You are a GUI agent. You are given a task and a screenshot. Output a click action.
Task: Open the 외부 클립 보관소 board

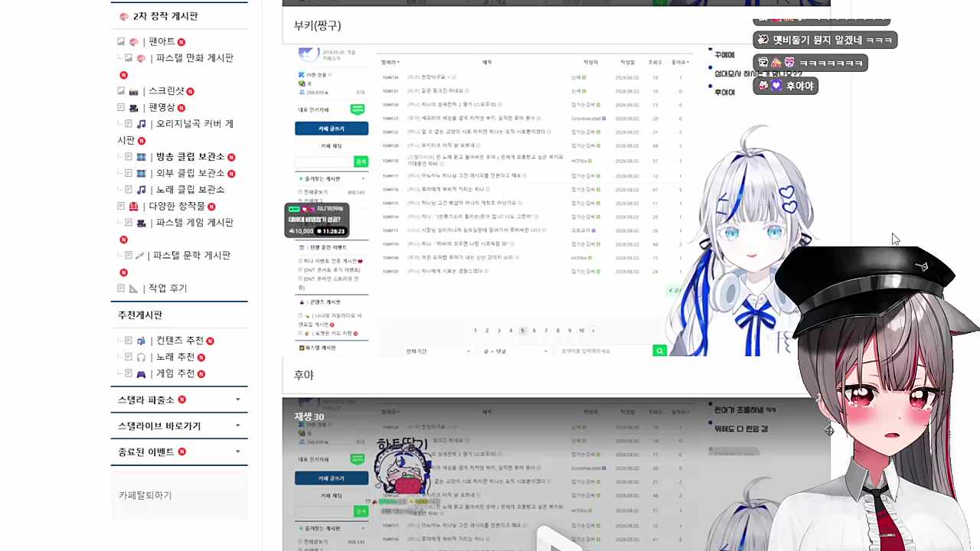click(191, 174)
